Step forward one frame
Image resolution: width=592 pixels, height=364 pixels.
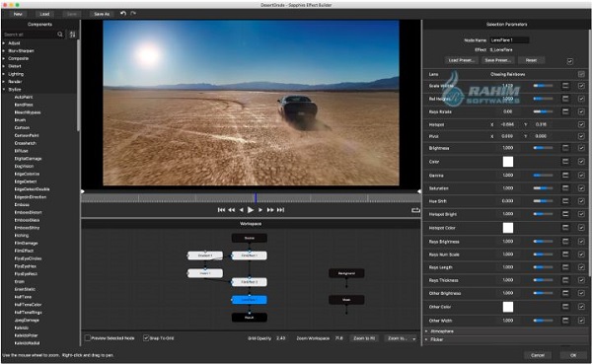260,210
